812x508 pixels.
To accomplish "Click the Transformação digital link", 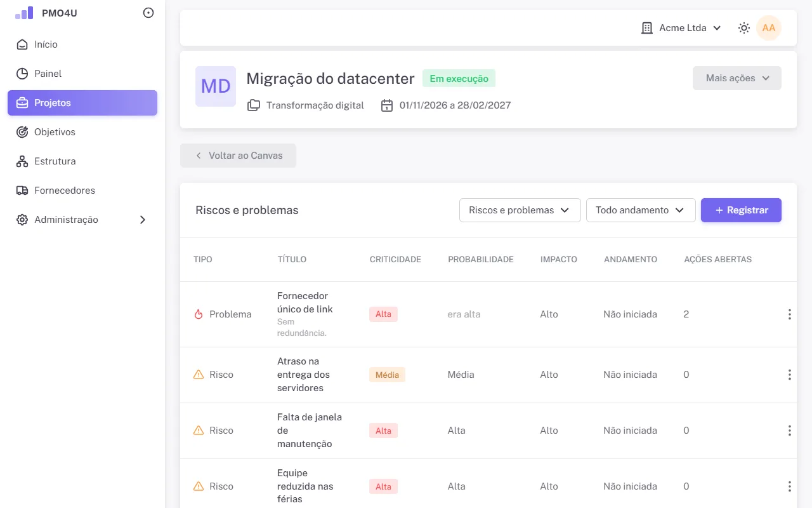I will coord(315,105).
